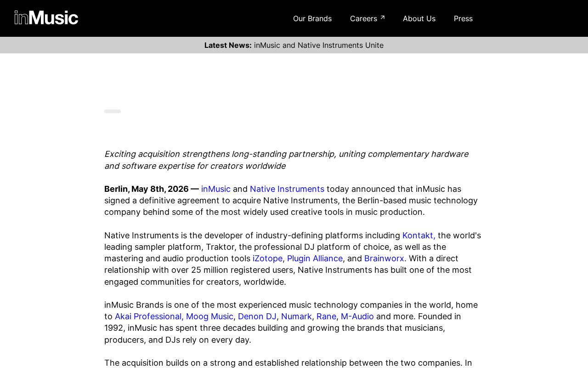The width and height of the screenshot is (588, 368).
Task: Open the Press section
Action: [x=463, y=18]
